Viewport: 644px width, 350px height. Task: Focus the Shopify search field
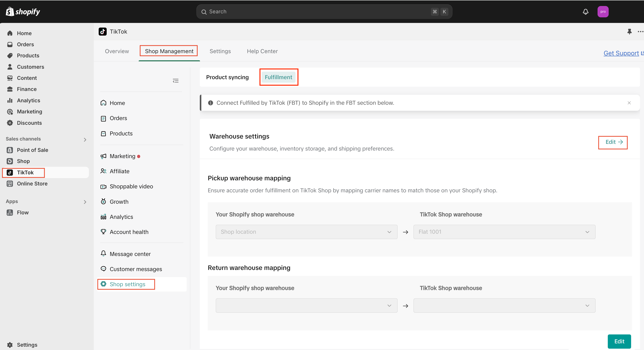click(x=324, y=12)
